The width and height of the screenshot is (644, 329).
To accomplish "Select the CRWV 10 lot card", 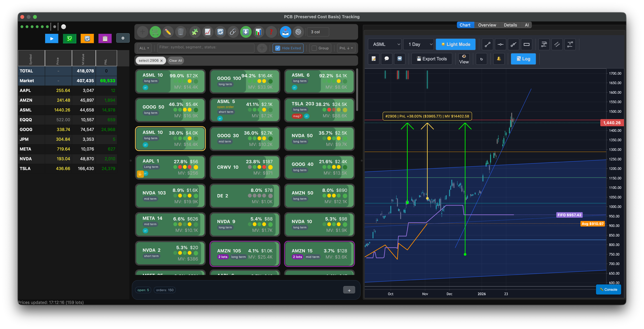I will (245, 167).
